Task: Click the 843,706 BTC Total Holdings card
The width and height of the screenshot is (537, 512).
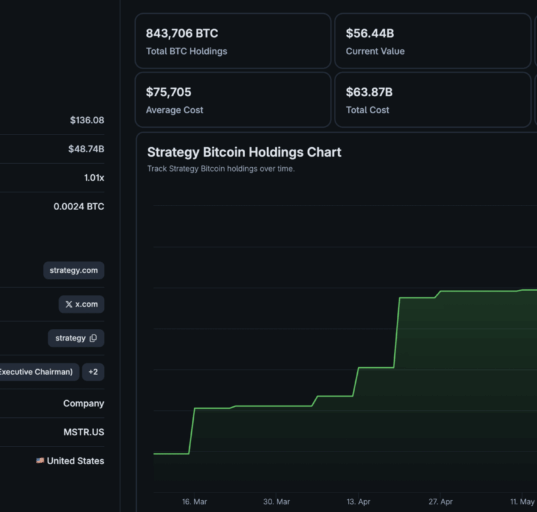Action: [x=233, y=41]
